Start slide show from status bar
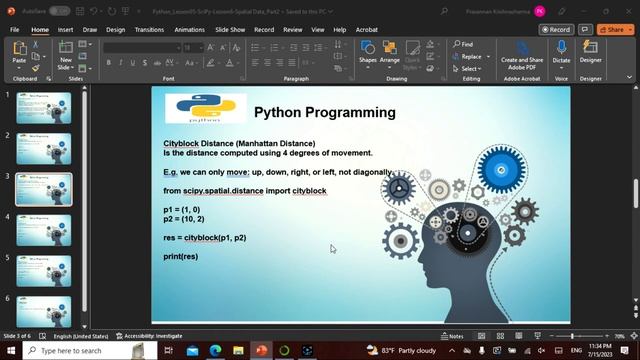Image resolution: width=640 pixels, height=360 pixels. (x=538, y=336)
